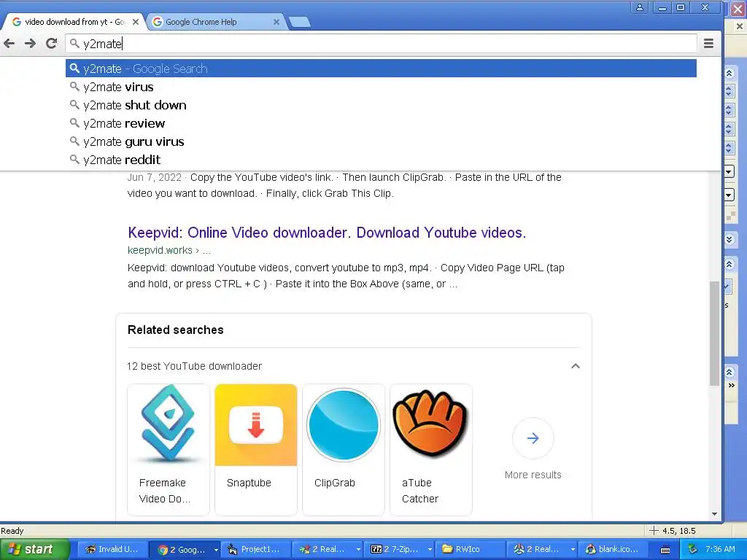Select the 'y2mate - Google Search' suggestion
This screenshot has height=560, width=747.
[x=381, y=69]
